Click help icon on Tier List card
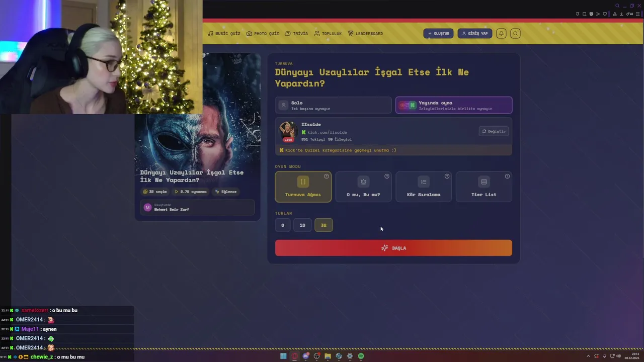Viewport: 644px width, 362px height. pos(507,176)
